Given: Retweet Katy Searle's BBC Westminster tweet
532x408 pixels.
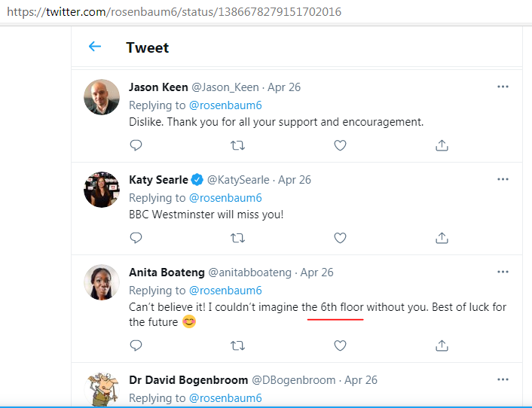Looking at the screenshot, I should [x=237, y=238].
